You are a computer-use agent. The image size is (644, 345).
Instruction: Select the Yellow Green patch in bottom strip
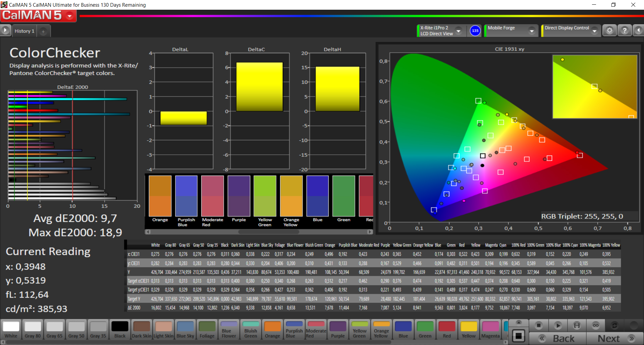click(360, 330)
